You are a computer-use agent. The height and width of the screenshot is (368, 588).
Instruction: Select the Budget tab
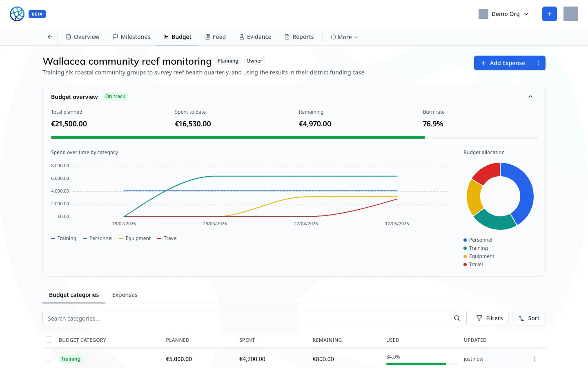(177, 37)
